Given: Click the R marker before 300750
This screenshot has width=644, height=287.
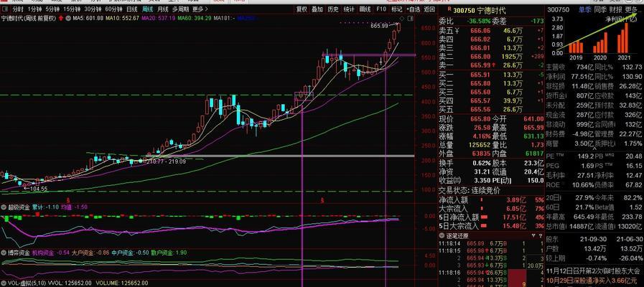Looking at the screenshot, I should click(x=449, y=9).
